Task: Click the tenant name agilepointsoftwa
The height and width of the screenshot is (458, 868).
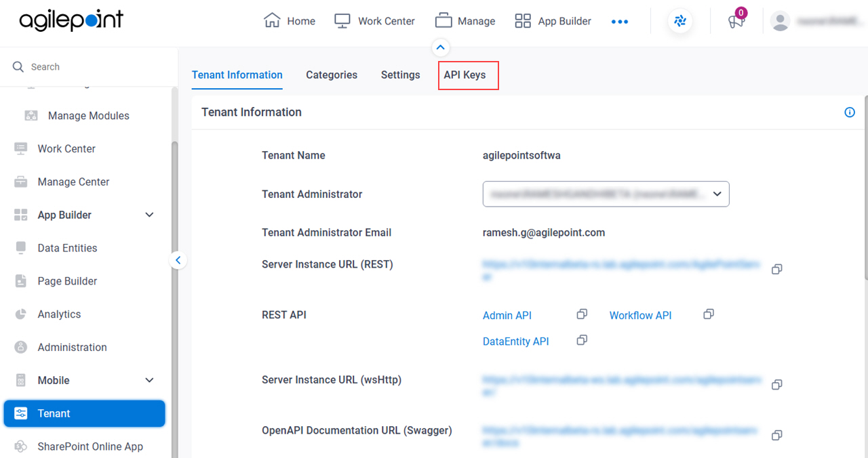Action: pos(521,156)
